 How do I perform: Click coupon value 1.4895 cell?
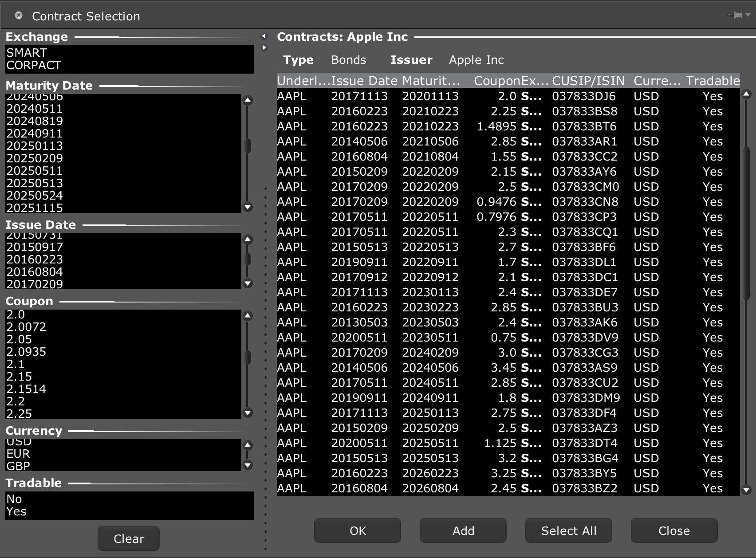click(x=496, y=126)
